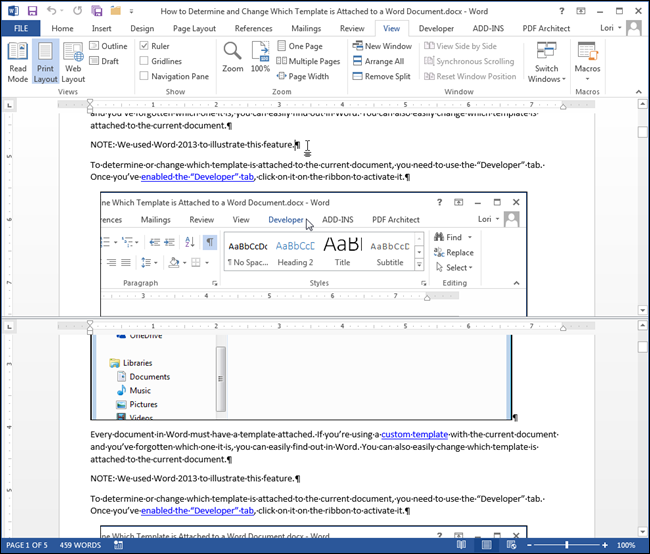This screenshot has height=554, width=650.
Task: Switch to Read Mode view
Action: click(x=18, y=62)
